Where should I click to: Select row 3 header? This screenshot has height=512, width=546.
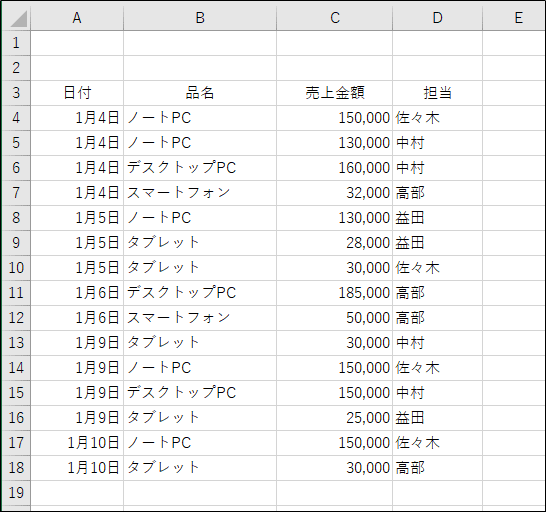pos(16,93)
